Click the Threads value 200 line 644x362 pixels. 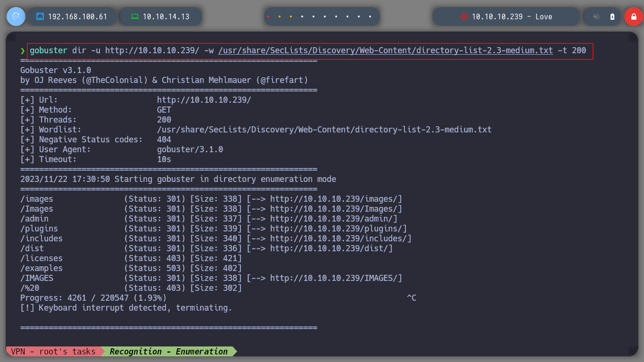point(96,120)
